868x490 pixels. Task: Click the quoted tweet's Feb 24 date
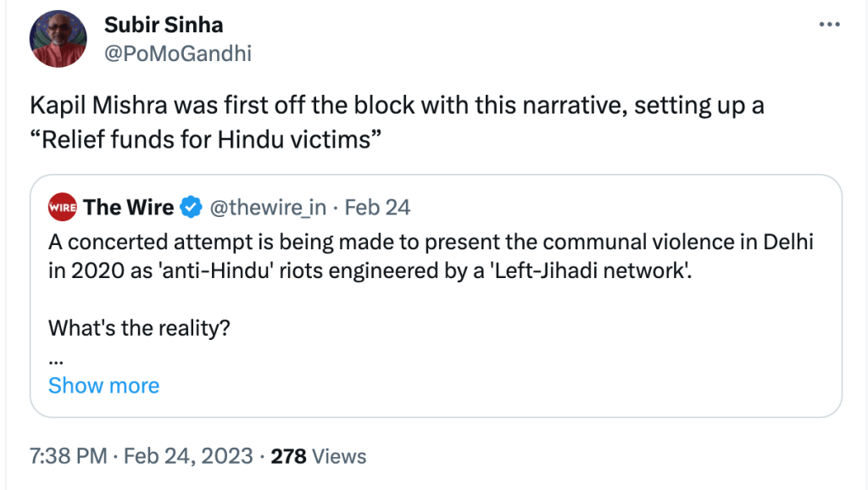tap(378, 207)
